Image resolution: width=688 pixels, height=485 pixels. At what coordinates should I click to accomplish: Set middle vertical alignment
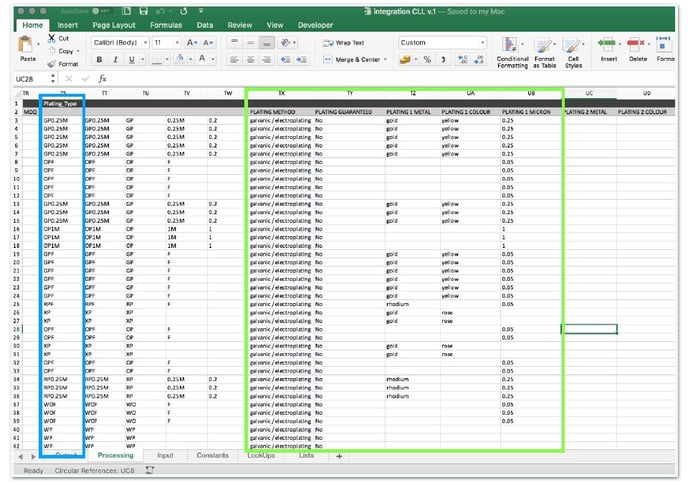251,43
